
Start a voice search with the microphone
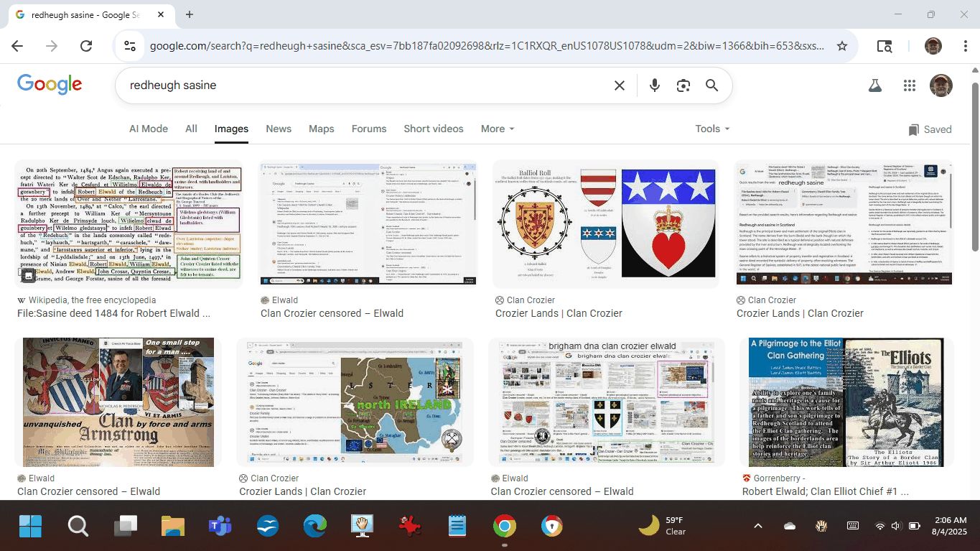point(654,85)
